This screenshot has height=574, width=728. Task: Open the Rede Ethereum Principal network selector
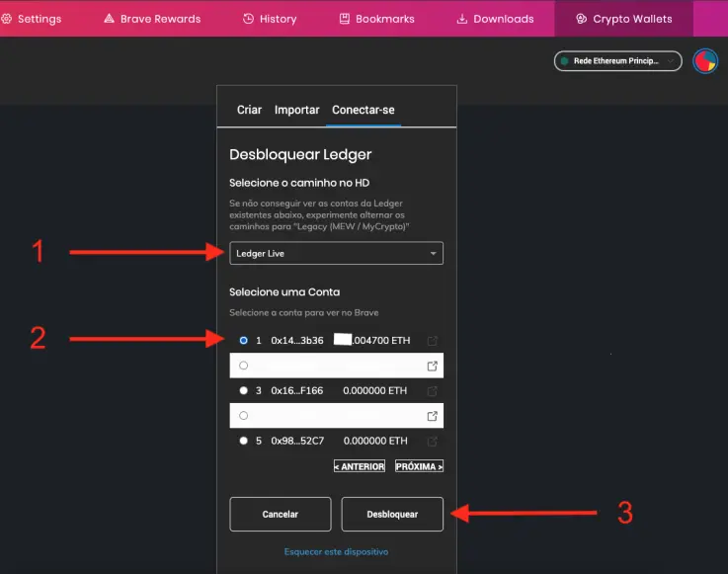618,61
